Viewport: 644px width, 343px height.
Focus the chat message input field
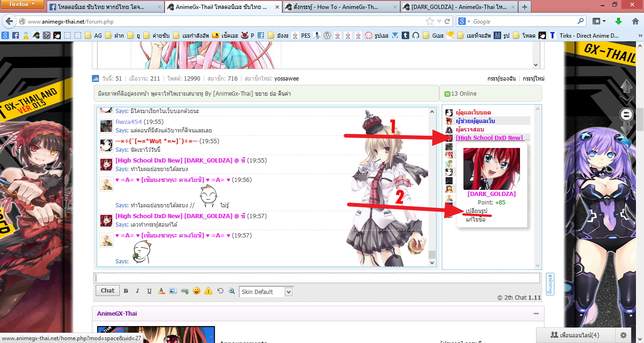(x=317, y=278)
